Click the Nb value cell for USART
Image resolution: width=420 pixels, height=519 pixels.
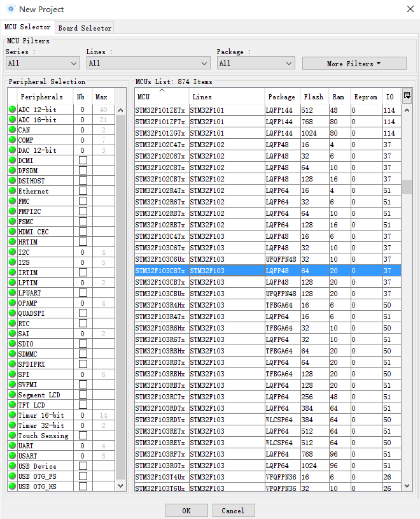pos(83,456)
